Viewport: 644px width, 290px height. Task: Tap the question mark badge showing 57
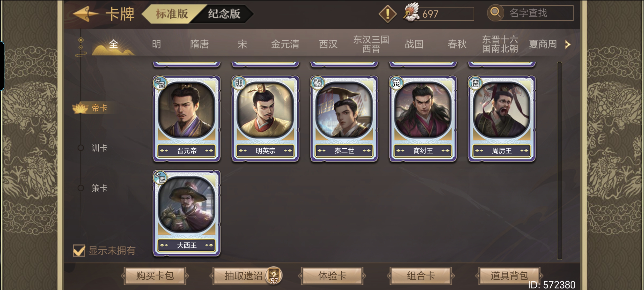coord(274,276)
